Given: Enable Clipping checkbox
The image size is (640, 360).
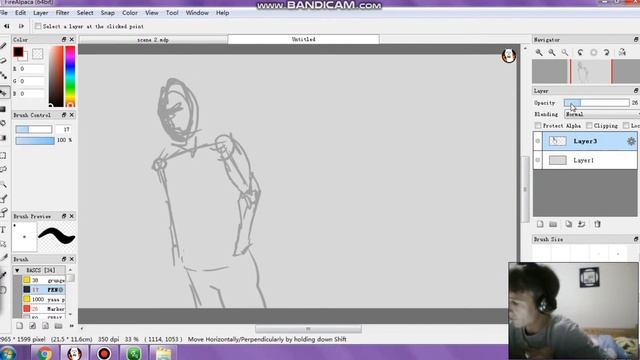Looking at the screenshot, I should tap(589, 126).
